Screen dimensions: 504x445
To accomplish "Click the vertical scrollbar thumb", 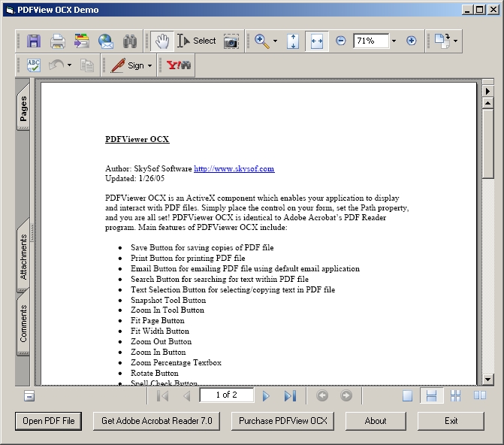I will [x=487, y=143].
